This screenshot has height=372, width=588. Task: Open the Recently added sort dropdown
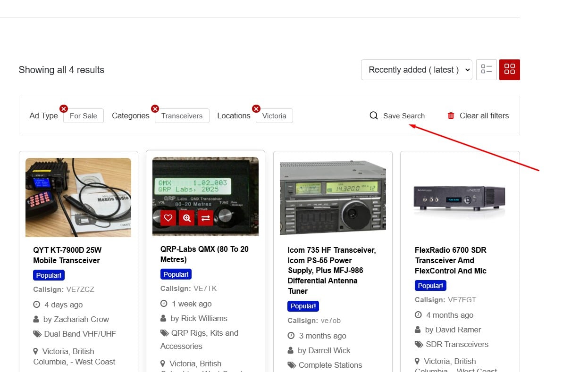point(417,70)
